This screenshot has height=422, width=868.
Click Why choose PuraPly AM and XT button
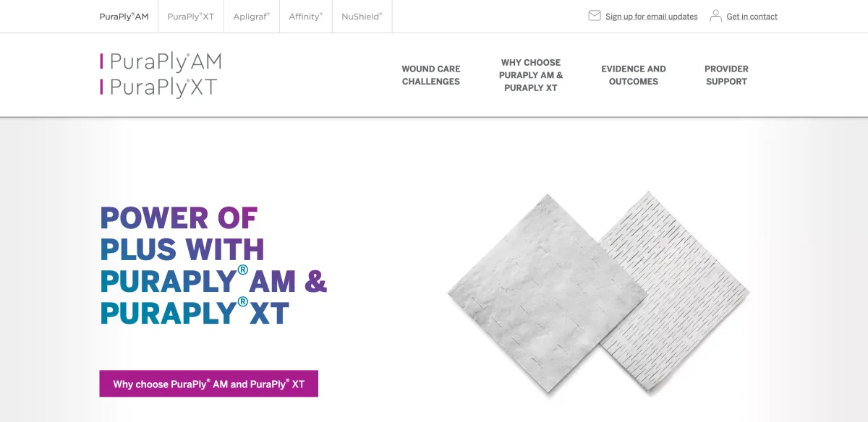pos(209,384)
